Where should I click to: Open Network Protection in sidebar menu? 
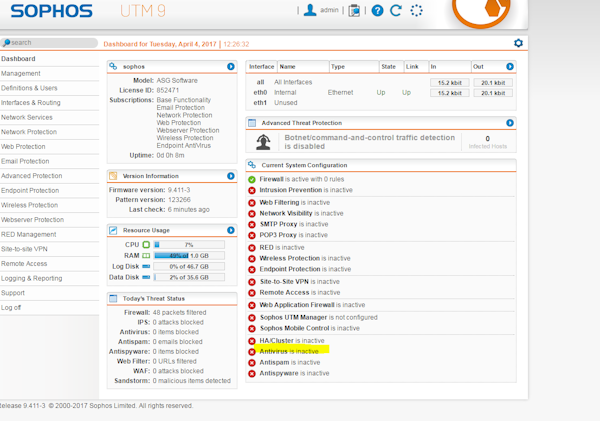[29, 132]
